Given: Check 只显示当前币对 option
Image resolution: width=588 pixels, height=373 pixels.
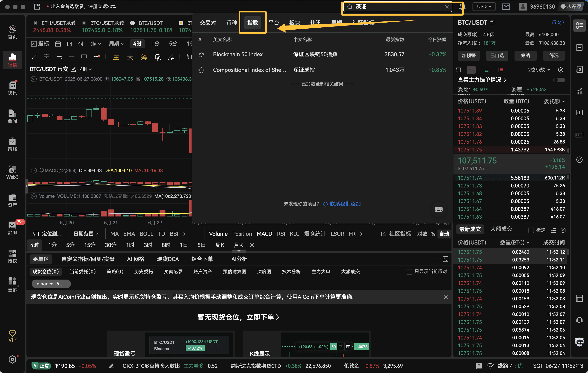Looking at the screenshot, I should (x=409, y=272).
